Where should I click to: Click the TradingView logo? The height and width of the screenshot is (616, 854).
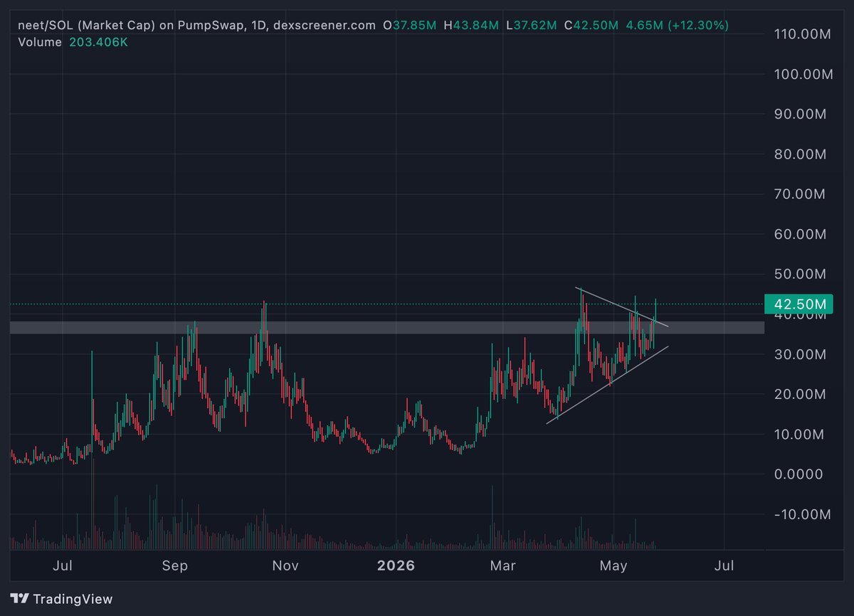tap(61, 599)
